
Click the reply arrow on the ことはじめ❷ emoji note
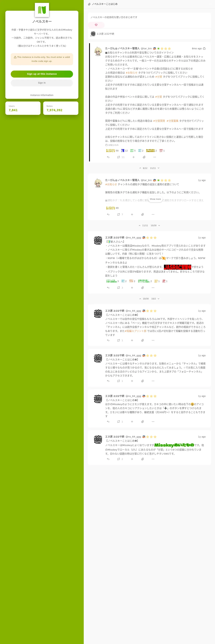[108, 422]
